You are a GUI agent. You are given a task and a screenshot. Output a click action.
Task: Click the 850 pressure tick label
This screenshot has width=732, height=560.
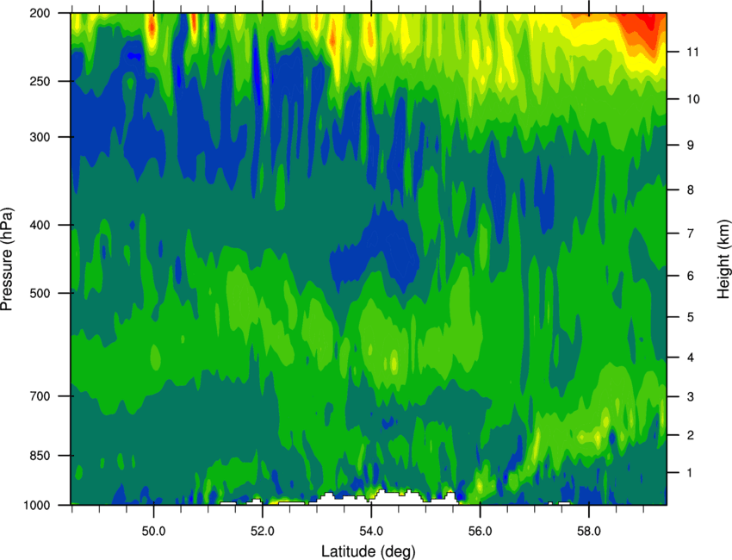(40, 456)
